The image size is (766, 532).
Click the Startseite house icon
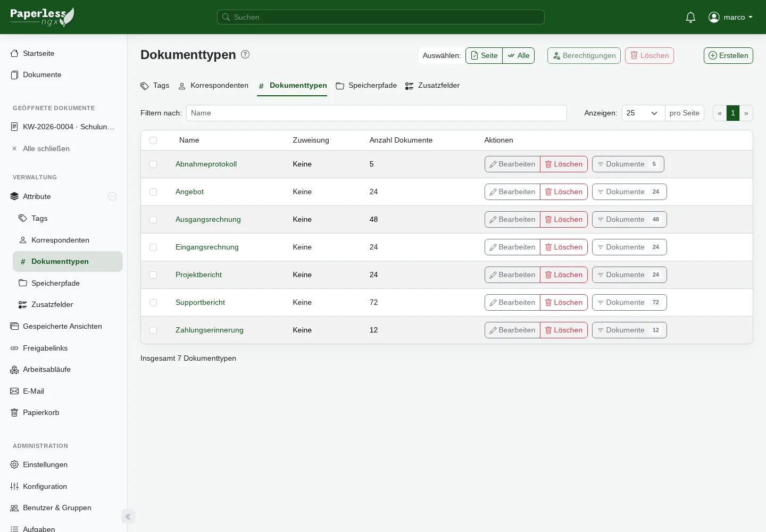pyautogui.click(x=14, y=53)
